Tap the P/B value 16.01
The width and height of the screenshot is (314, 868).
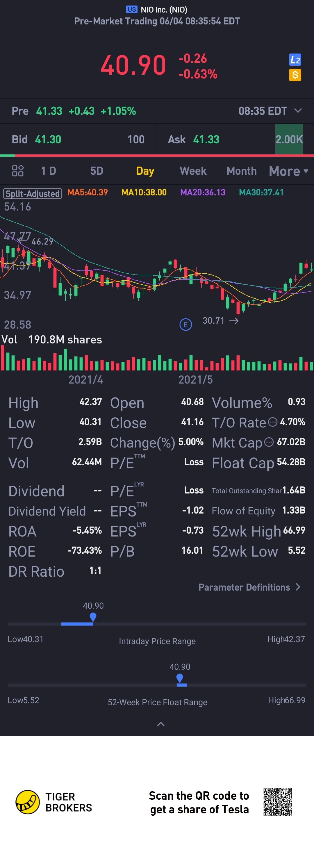click(192, 550)
